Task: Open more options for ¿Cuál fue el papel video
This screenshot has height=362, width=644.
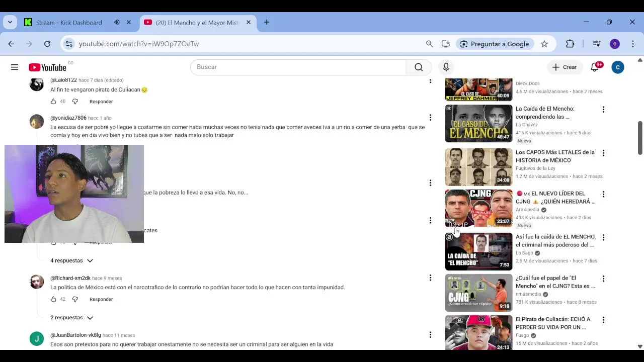Action: [x=603, y=279]
